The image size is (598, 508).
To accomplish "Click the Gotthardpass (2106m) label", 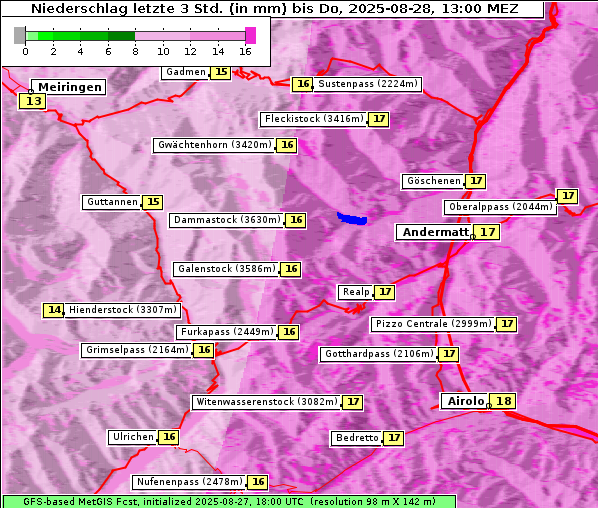I will point(379,354).
